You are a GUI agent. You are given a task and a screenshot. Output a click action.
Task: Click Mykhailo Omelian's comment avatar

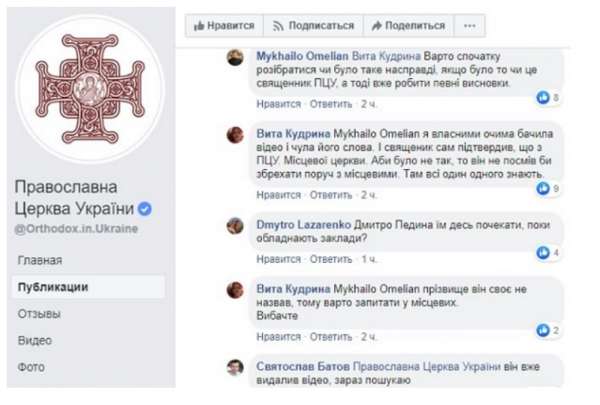[235, 58]
